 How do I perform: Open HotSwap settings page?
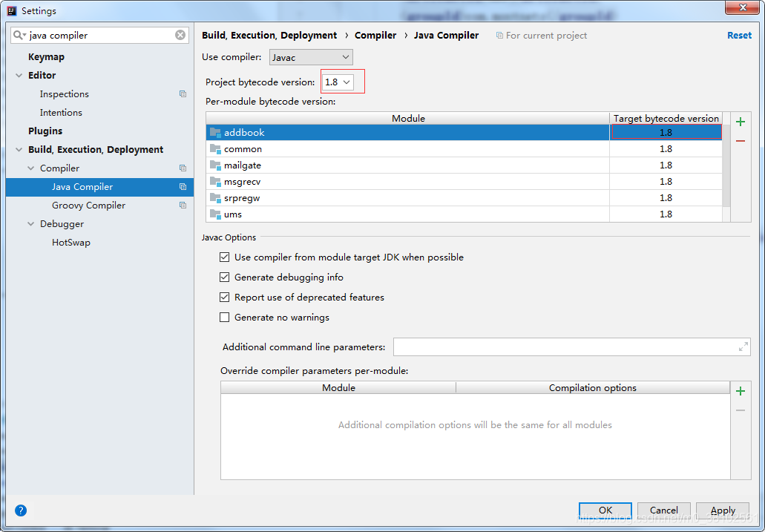71,242
